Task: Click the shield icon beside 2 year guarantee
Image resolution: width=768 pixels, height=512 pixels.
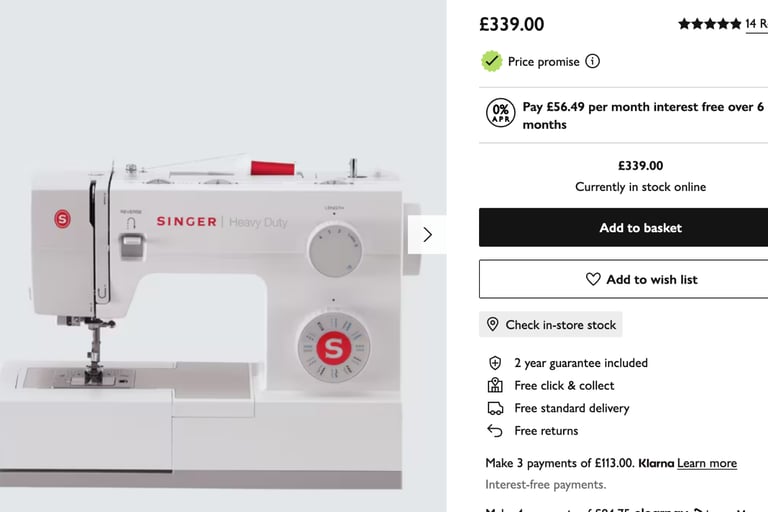Action: point(495,363)
